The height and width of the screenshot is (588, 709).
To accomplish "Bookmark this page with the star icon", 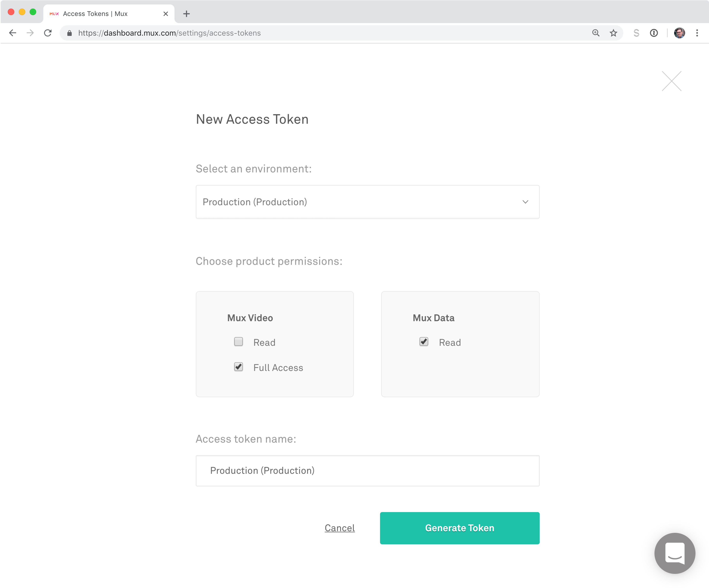I will [614, 33].
